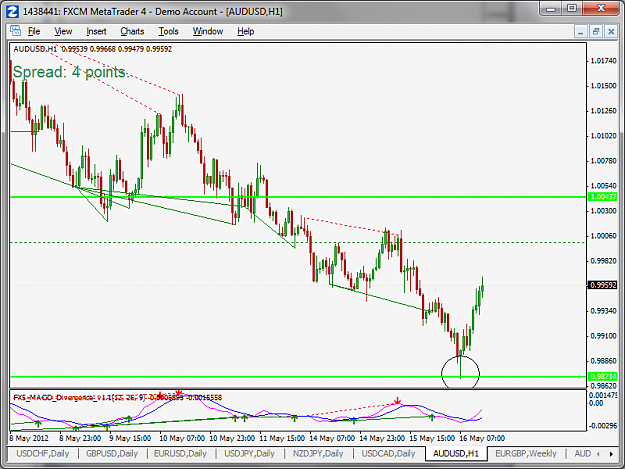This screenshot has height=469, width=625.
Task: Click the 16 May 07:00 time axis label
Action: [482, 438]
